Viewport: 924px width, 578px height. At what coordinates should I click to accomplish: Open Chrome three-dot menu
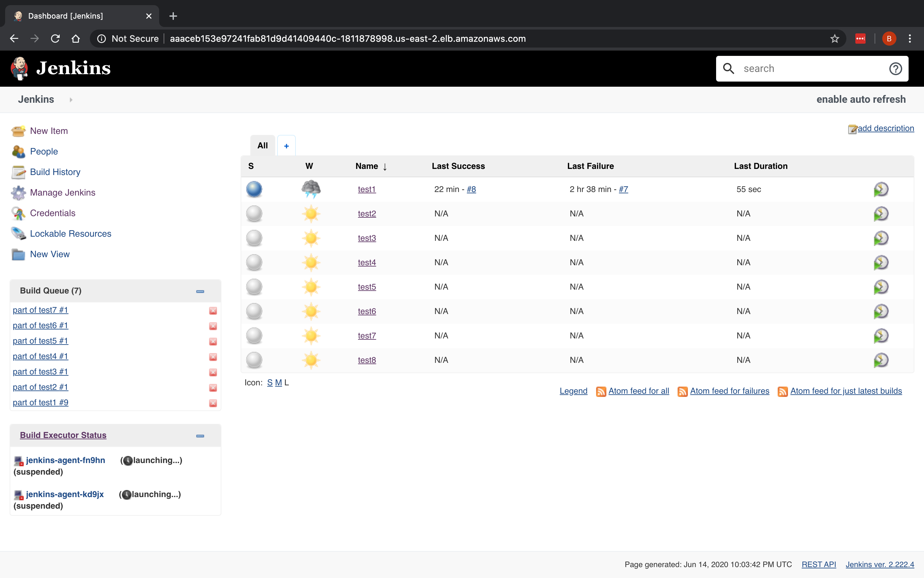click(x=910, y=39)
